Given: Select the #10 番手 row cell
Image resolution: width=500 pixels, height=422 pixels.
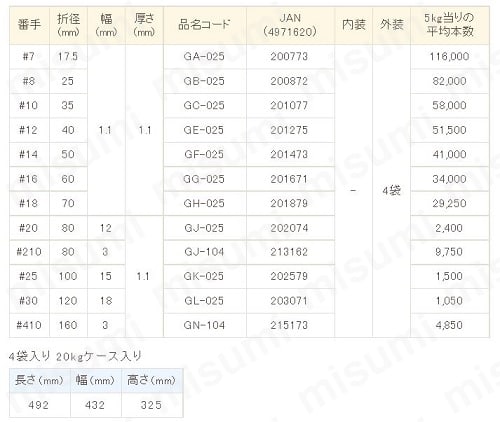Looking at the screenshot, I should pyautogui.click(x=29, y=105).
